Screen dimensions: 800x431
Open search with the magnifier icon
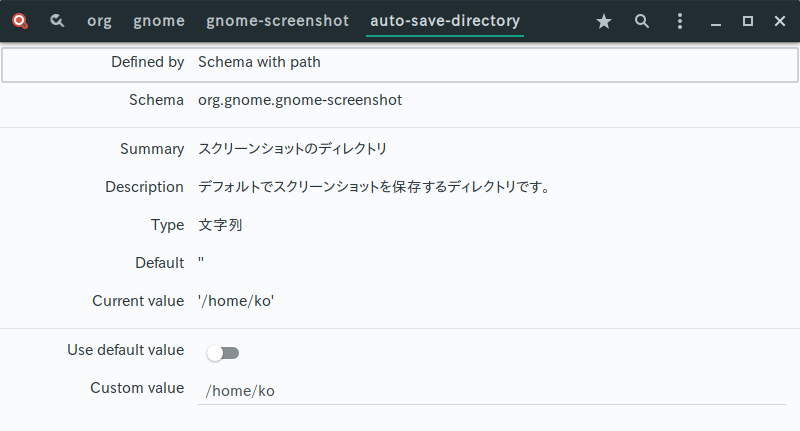pos(642,21)
